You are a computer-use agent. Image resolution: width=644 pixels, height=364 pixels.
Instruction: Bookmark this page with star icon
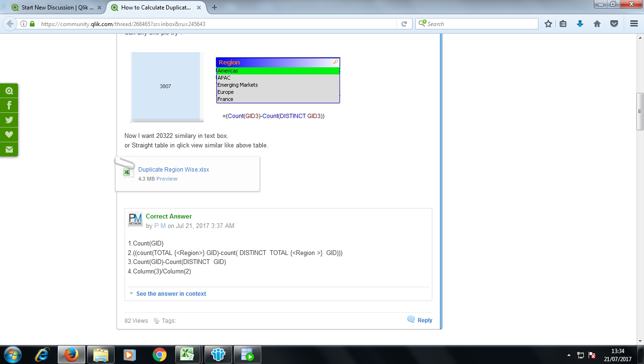548,24
